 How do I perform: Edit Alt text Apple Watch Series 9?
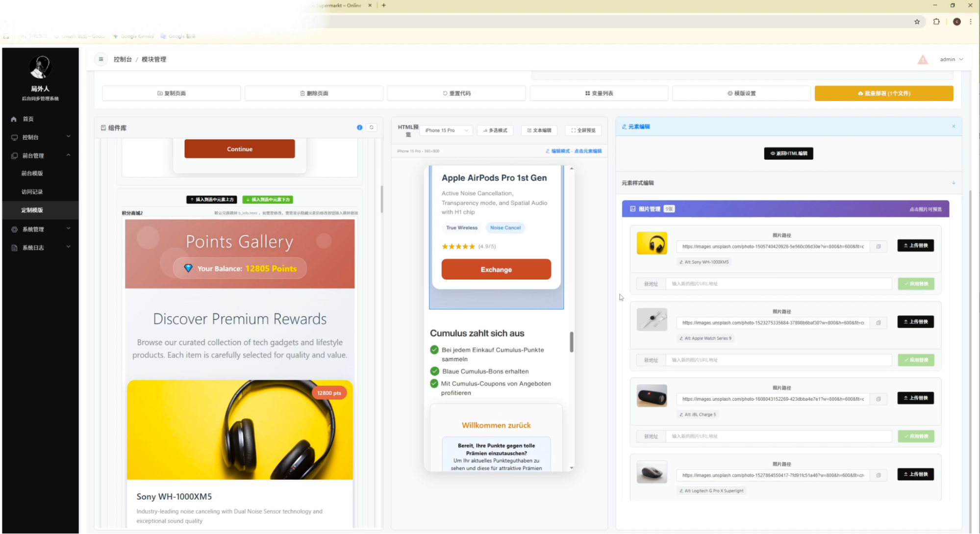tap(705, 338)
